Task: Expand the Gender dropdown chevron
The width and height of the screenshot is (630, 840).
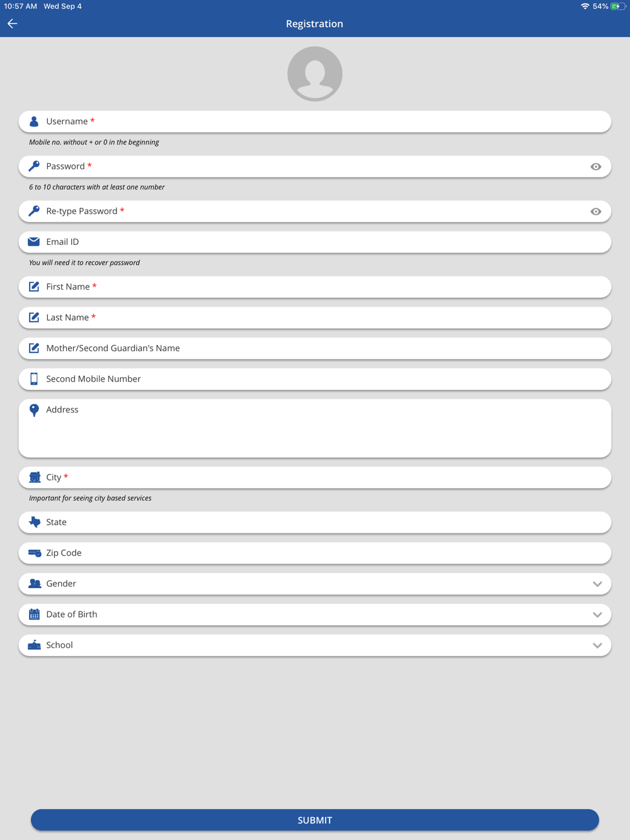Action: click(x=597, y=584)
